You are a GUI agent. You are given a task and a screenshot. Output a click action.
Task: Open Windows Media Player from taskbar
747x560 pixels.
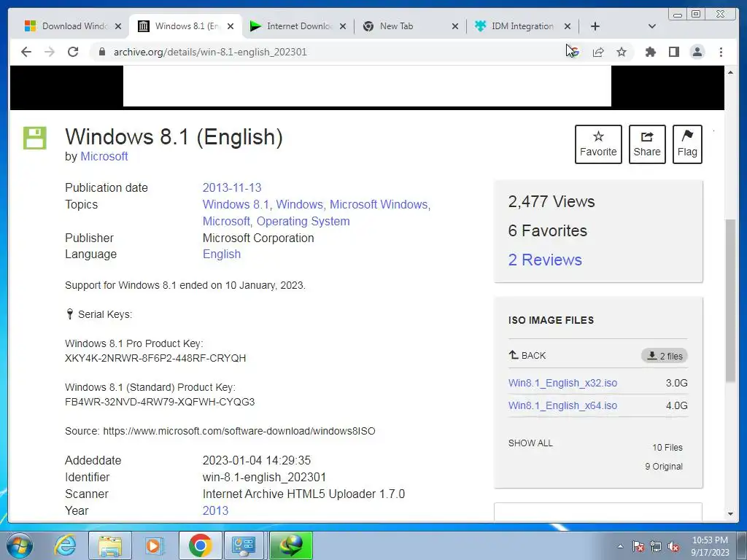[x=153, y=545]
